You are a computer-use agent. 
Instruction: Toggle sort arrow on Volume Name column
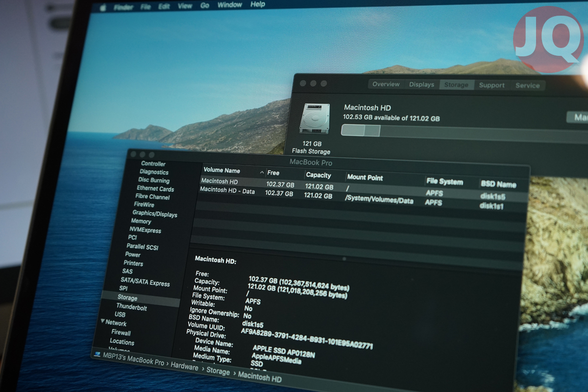click(x=262, y=172)
